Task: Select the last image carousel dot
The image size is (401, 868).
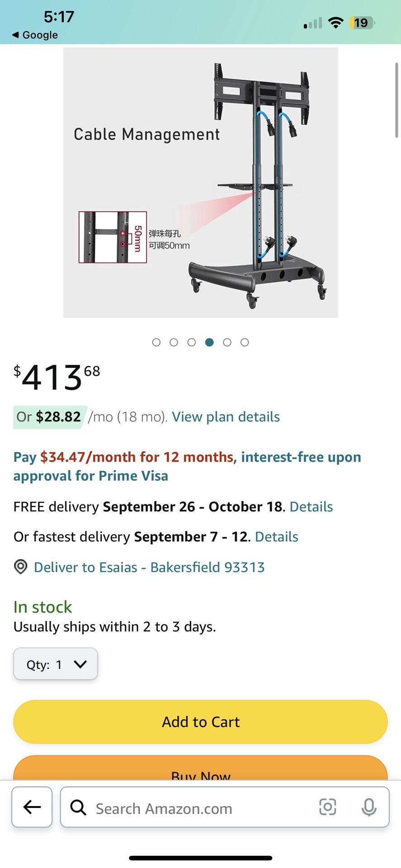Action: coord(245,342)
